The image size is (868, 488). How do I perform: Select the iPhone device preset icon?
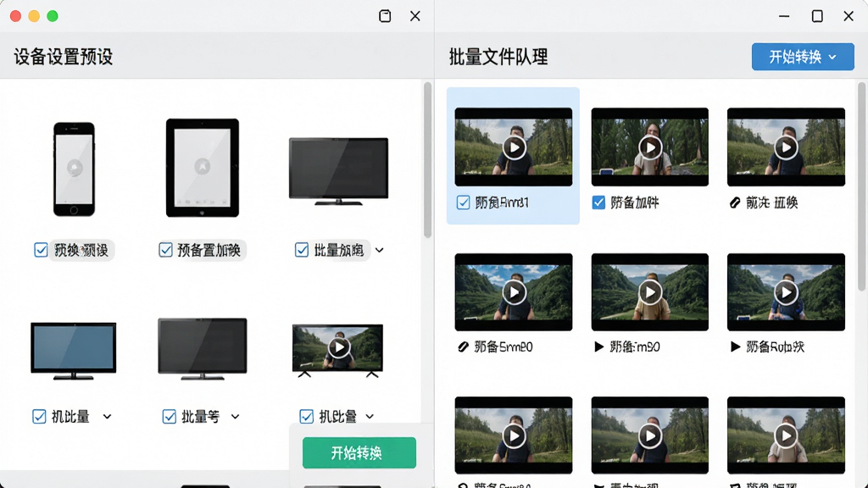[75, 169]
